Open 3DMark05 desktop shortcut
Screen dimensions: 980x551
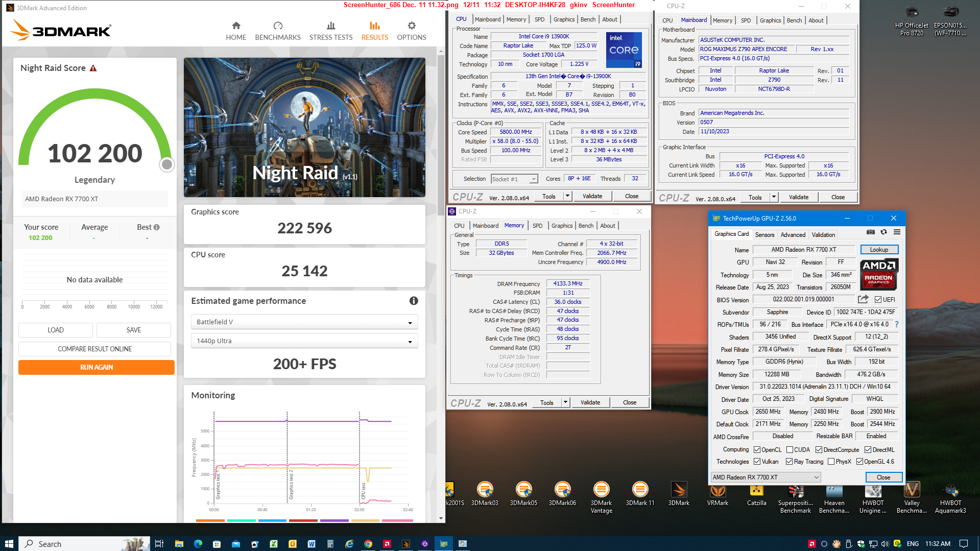(523, 494)
